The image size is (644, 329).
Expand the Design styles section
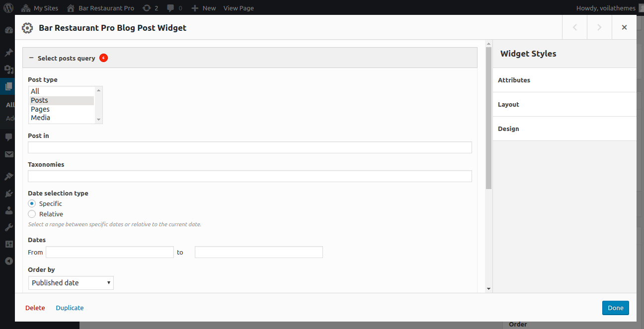(x=564, y=129)
